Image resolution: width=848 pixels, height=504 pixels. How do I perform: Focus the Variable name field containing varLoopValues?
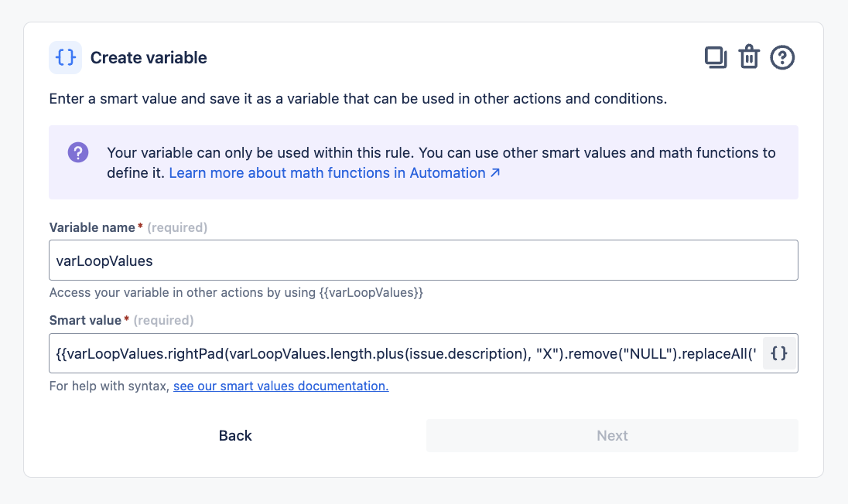(x=423, y=261)
